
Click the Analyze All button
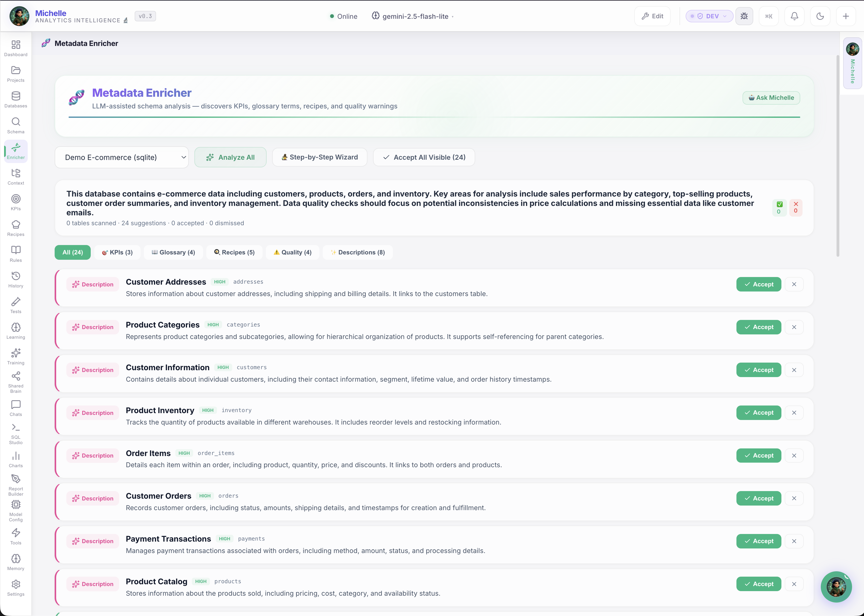pos(230,157)
